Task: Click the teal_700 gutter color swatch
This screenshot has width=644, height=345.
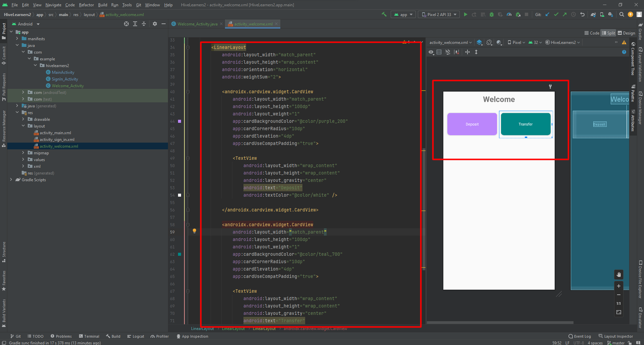Action: 180,254
